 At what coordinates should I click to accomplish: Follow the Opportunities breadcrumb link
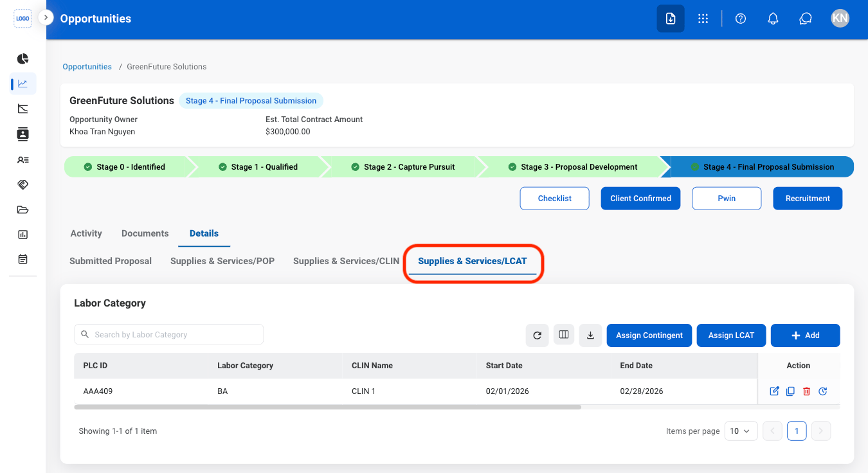(x=87, y=67)
